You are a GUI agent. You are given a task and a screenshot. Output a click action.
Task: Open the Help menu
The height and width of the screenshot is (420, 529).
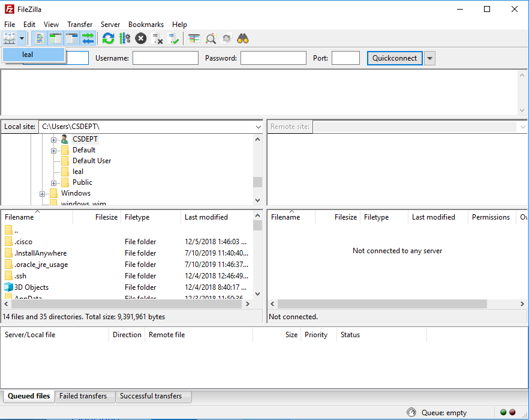coord(179,25)
